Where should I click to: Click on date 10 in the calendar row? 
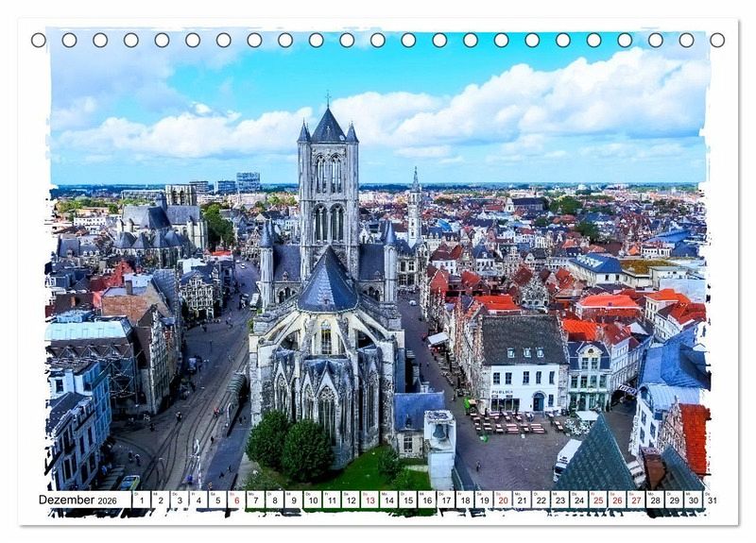312,501
